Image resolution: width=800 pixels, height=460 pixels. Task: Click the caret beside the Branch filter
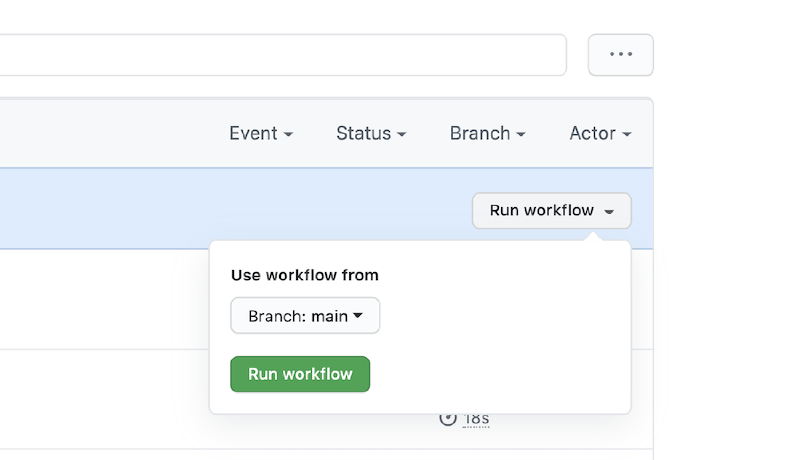[520, 134]
